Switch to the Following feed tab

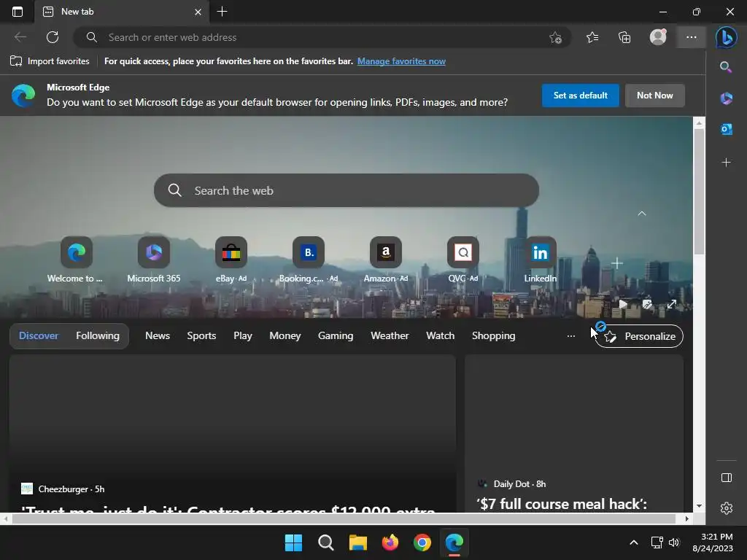coord(98,335)
